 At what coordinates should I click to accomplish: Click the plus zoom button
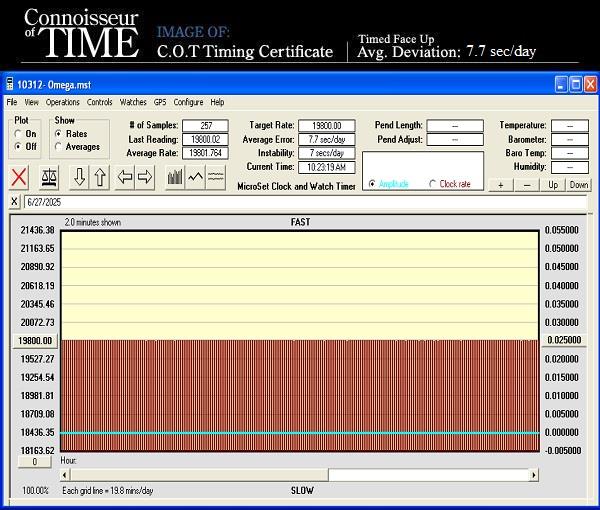501,185
